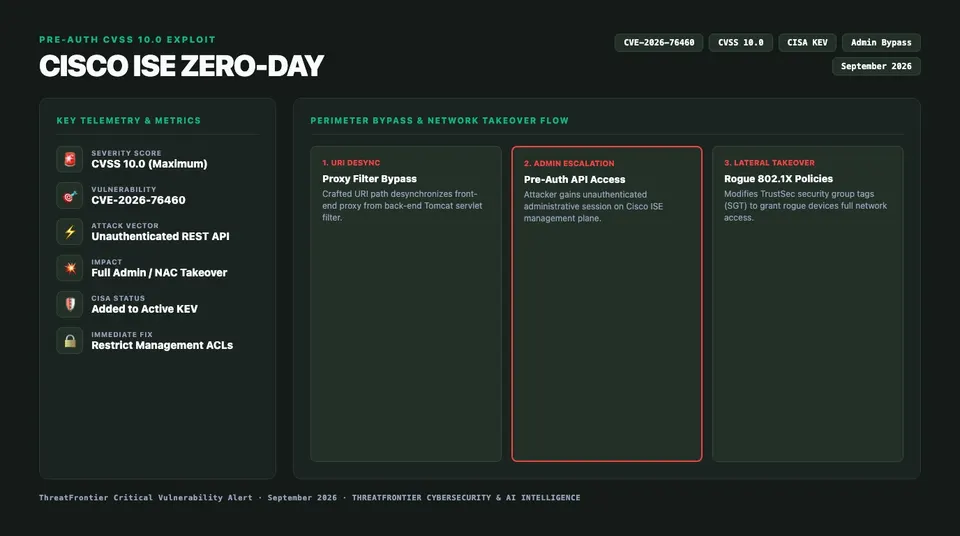Click the Modifies TrustSec security group description
This screenshot has width=960, height=536.
point(805,206)
